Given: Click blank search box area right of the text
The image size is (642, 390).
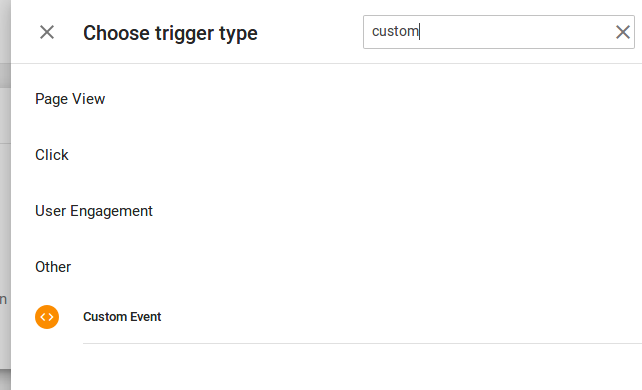Looking at the screenshot, I should (516, 32).
